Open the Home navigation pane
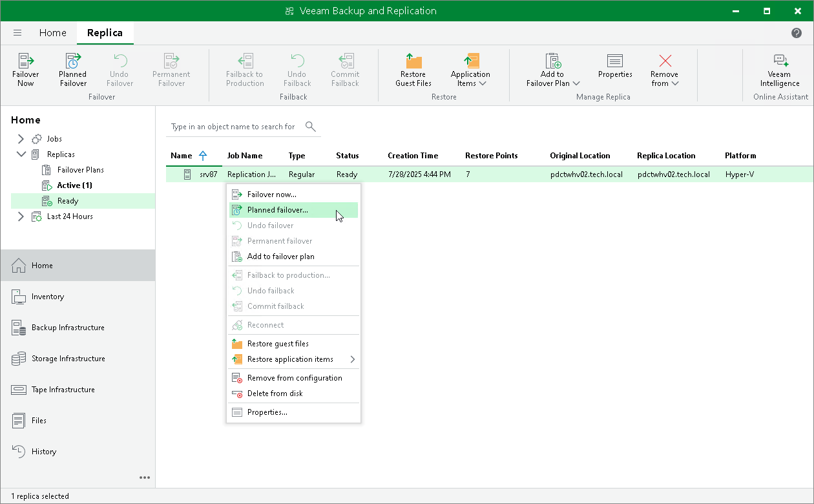814x504 pixels. click(78, 266)
